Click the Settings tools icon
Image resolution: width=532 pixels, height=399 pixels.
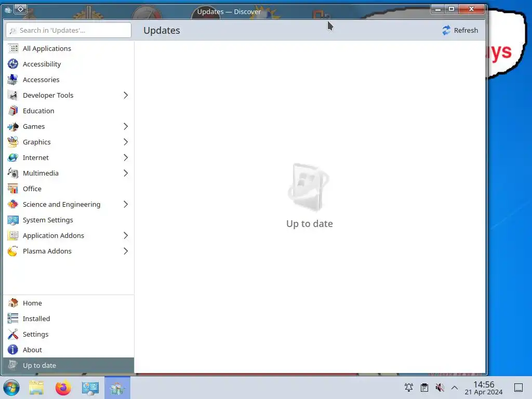click(13, 334)
